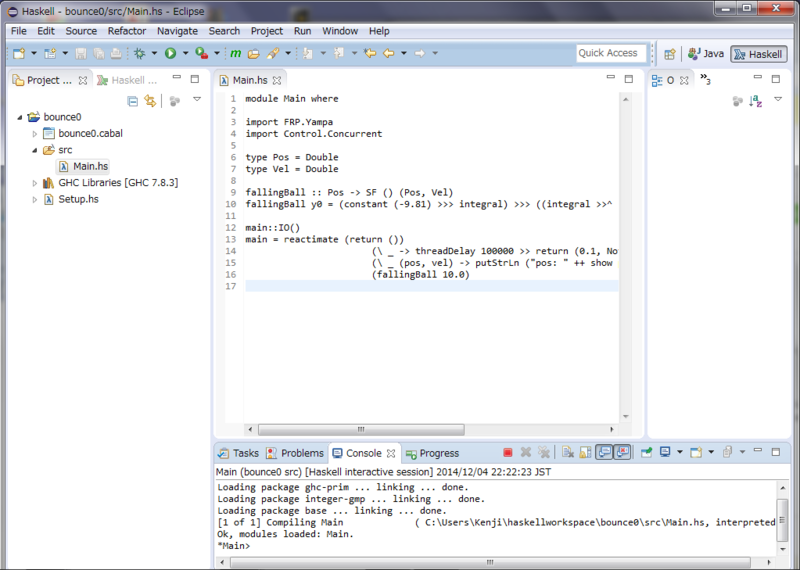Screen dimensions: 800x570
Task: Click the Sort alphabetically icon in Outline
Action: tap(756, 101)
